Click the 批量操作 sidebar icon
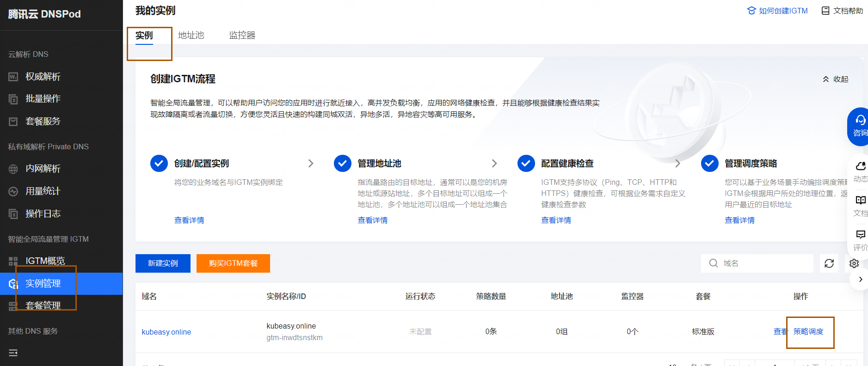 click(x=13, y=99)
